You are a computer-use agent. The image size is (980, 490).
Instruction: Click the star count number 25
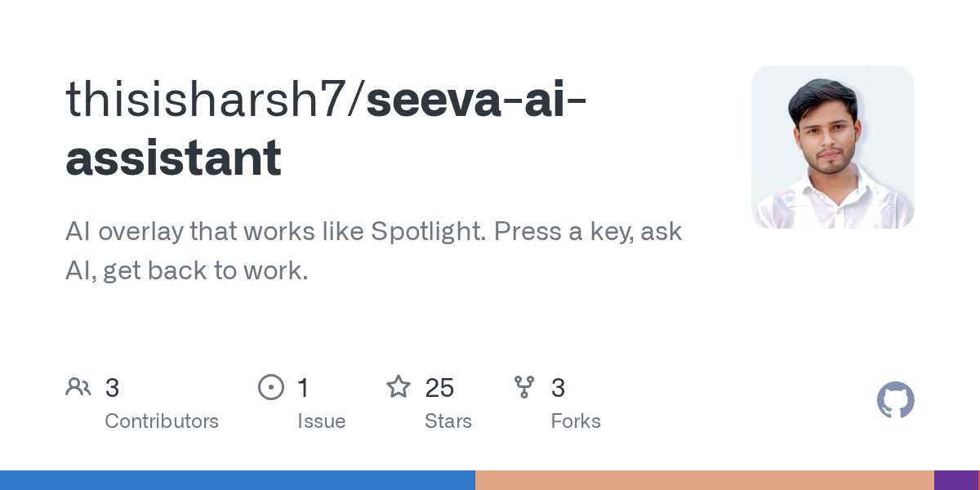(439, 388)
